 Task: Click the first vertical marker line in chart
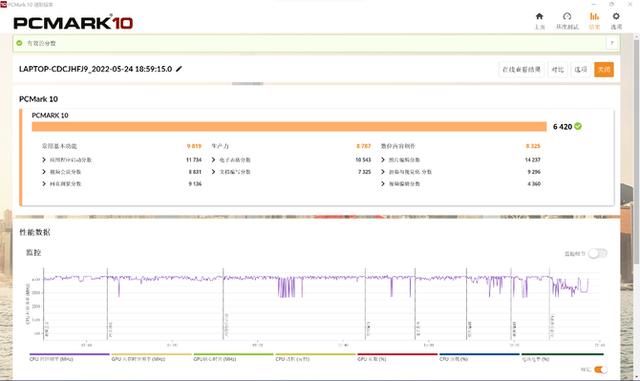[x=44, y=304]
